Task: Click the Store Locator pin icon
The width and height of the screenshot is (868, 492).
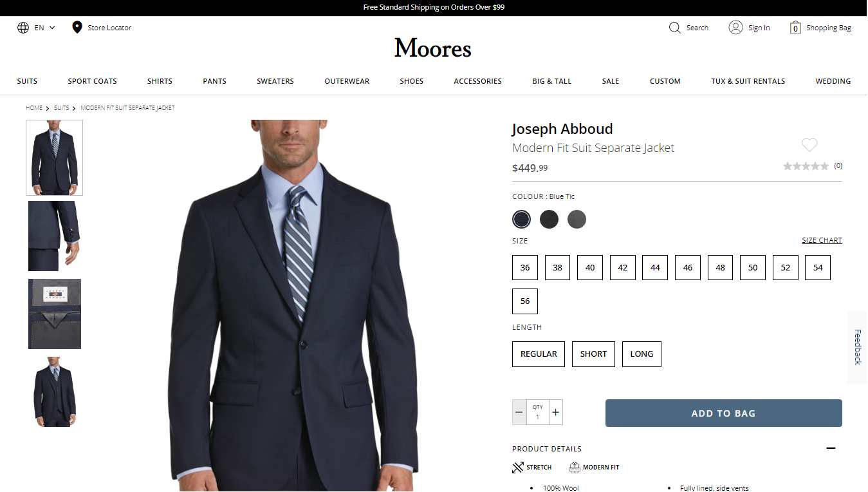Action: [77, 27]
